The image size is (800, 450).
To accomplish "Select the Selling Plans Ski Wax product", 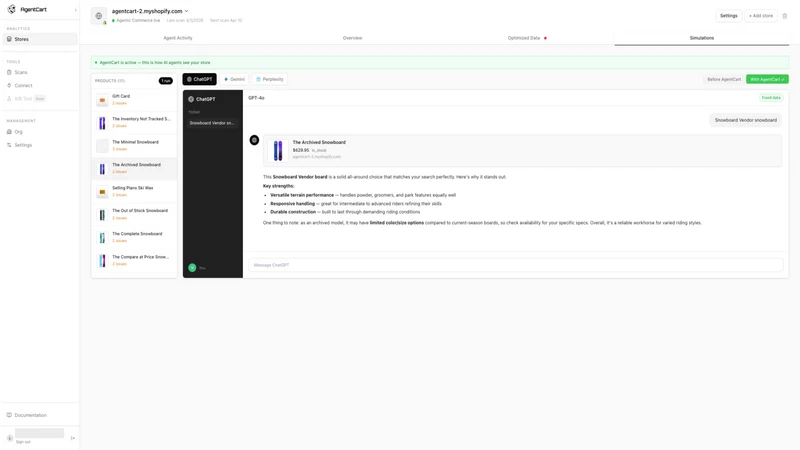I will pos(134,191).
